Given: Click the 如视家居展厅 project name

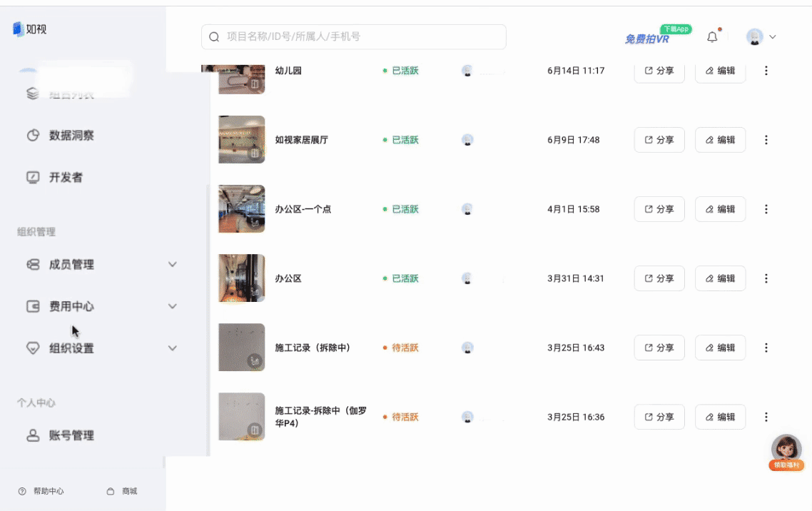Looking at the screenshot, I should 301,140.
